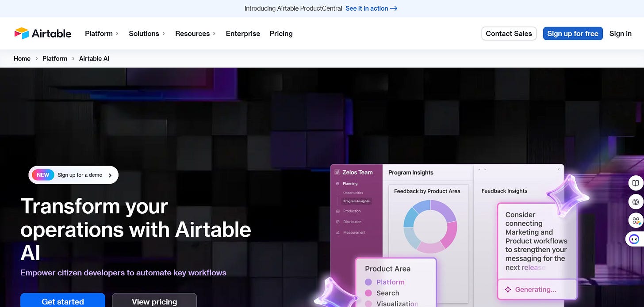Click the Measurement bar chart icon
Screen dimensions: 644x307
click(338, 232)
